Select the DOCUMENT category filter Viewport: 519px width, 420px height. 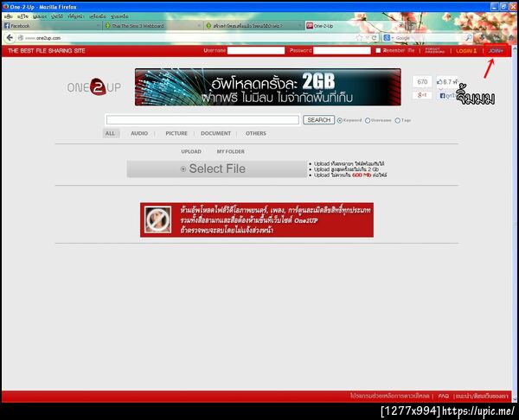(x=215, y=133)
